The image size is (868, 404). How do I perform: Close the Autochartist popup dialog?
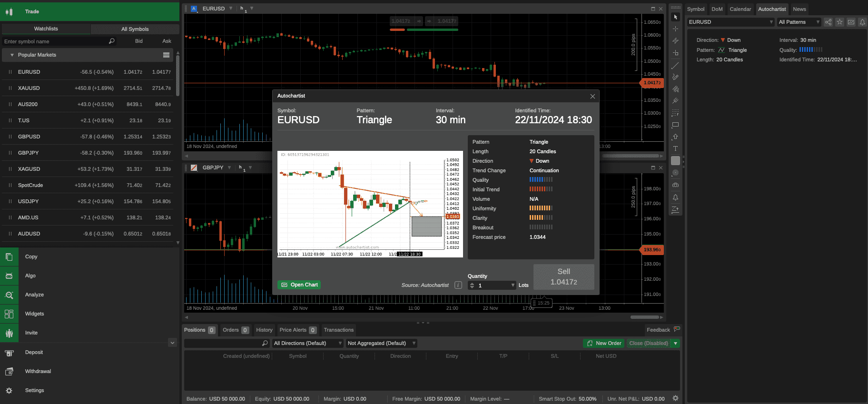click(x=592, y=96)
